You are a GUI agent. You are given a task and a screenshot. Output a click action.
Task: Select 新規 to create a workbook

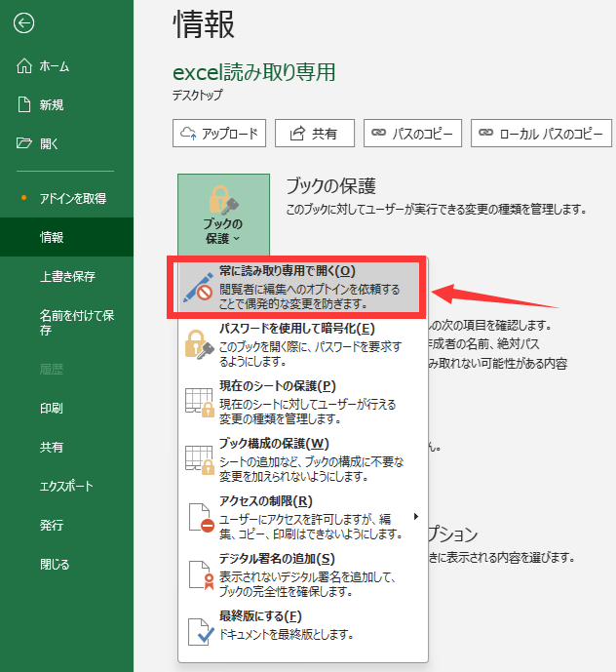[x=53, y=104]
